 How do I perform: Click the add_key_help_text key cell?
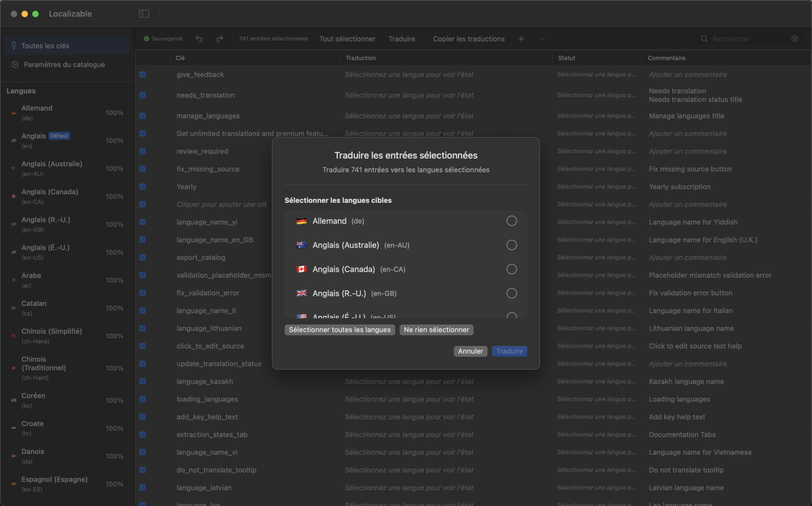207,417
